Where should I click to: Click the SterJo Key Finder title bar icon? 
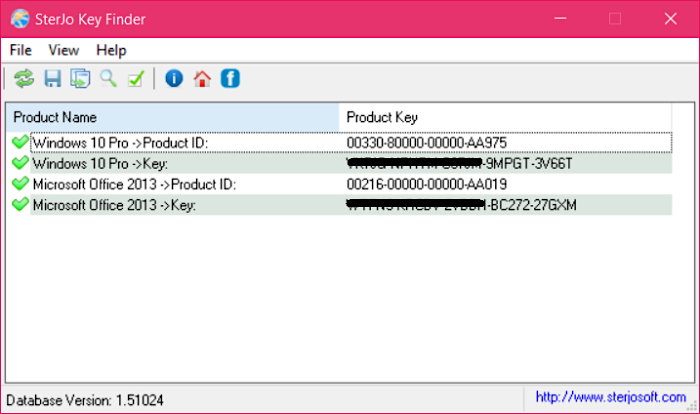pyautogui.click(x=19, y=18)
